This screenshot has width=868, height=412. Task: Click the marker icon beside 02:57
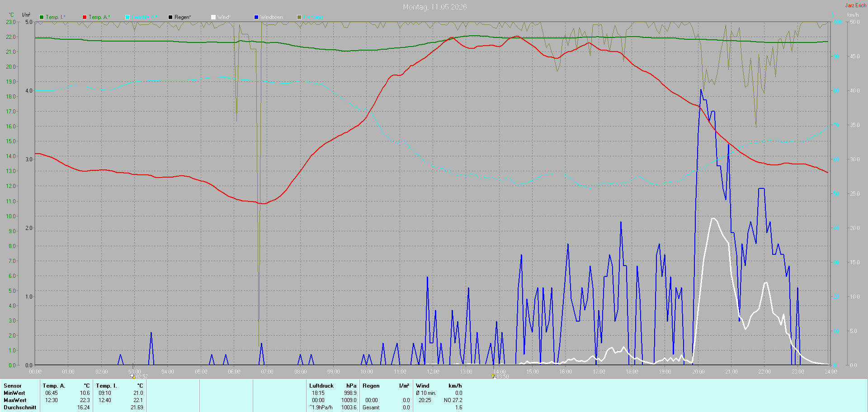(x=133, y=376)
